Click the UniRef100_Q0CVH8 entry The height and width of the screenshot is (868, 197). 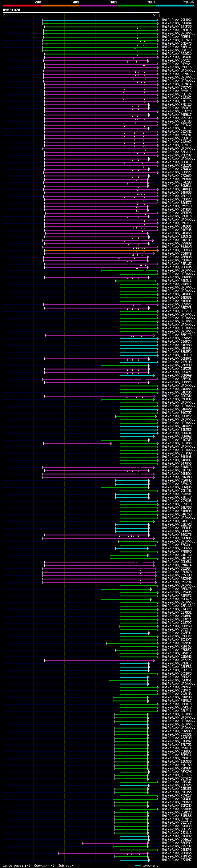point(176,365)
